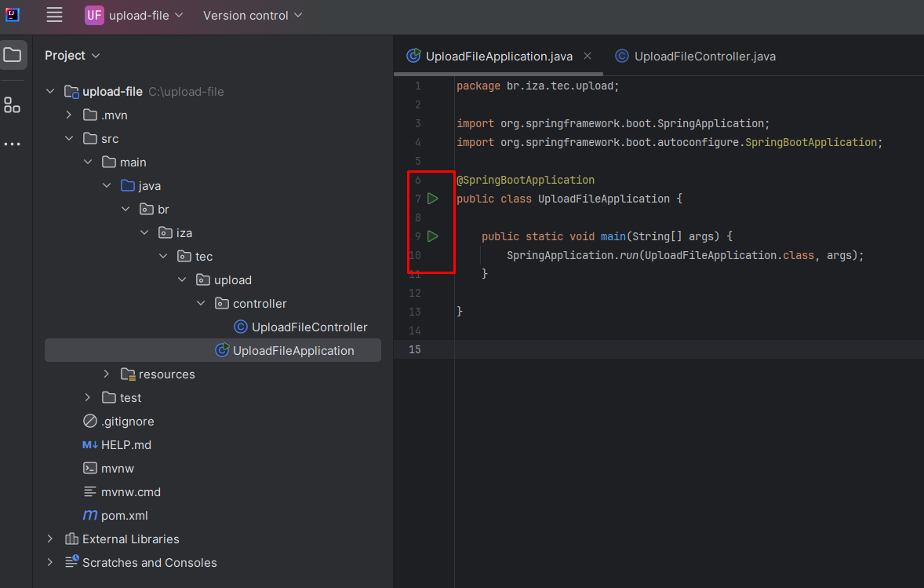Open the Version control dropdown

click(x=253, y=16)
